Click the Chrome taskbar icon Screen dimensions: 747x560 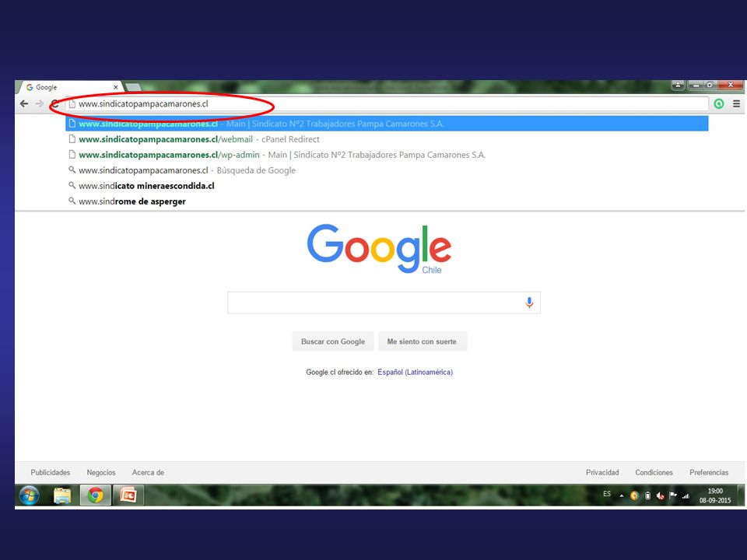[95, 495]
